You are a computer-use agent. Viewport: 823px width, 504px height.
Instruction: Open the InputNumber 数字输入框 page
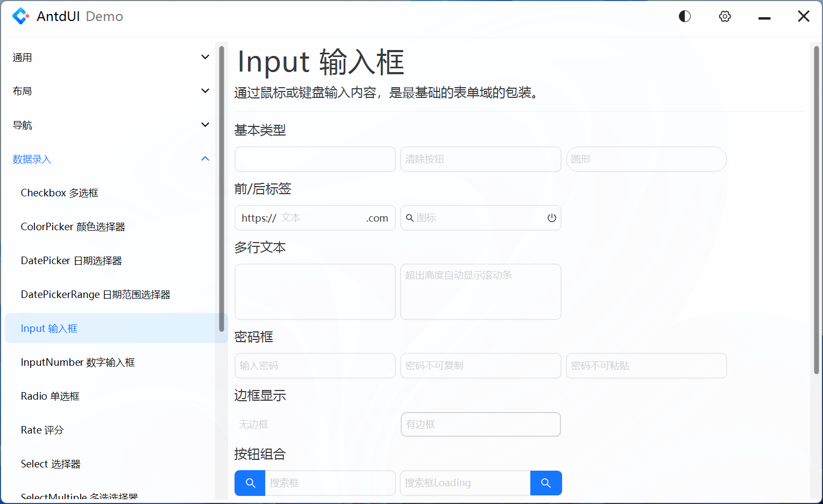coord(77,362)
